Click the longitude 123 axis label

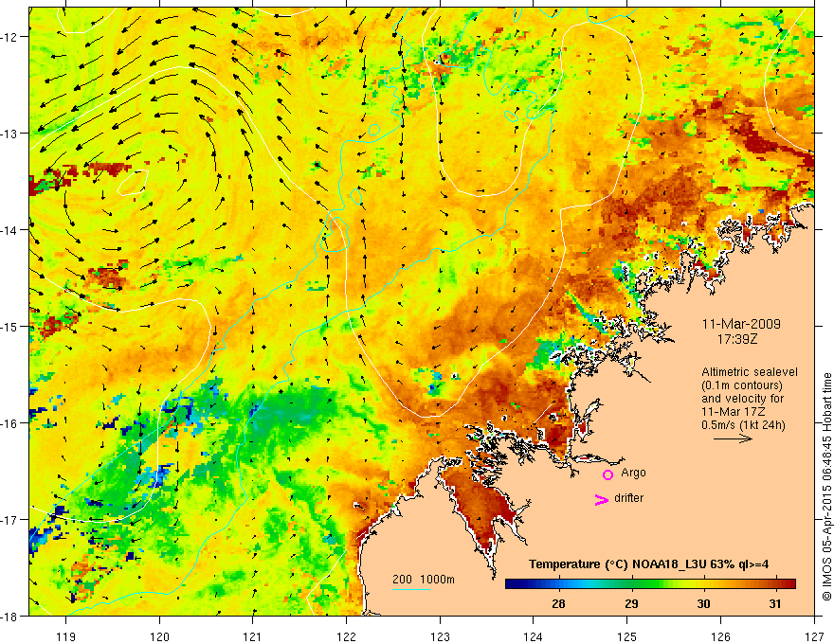[440, 636]
